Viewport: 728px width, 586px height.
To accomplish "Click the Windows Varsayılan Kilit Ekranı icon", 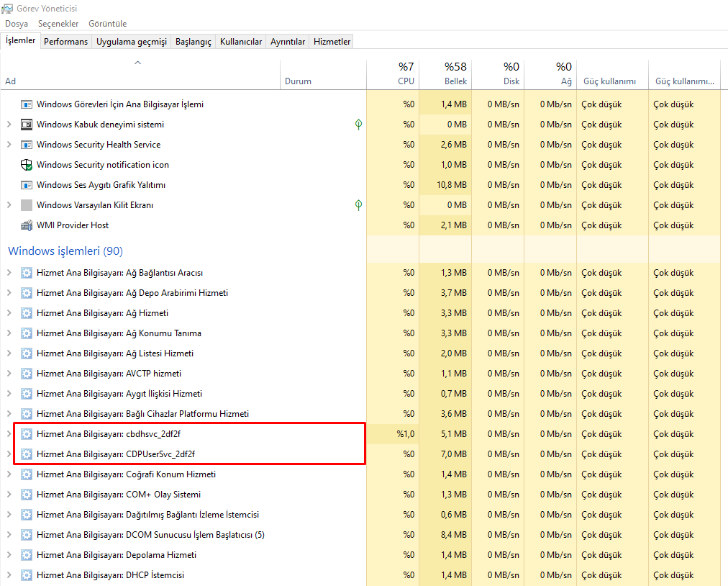I will 27,205.
